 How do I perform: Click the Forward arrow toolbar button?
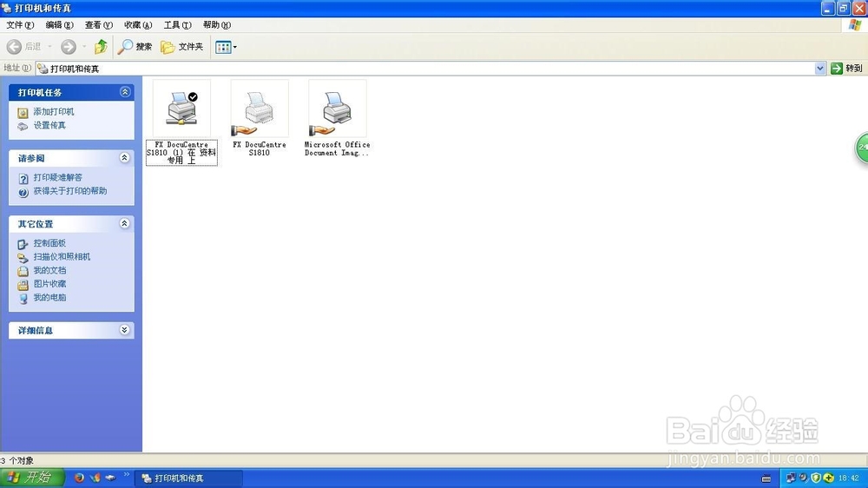click(x=68, y=47)
